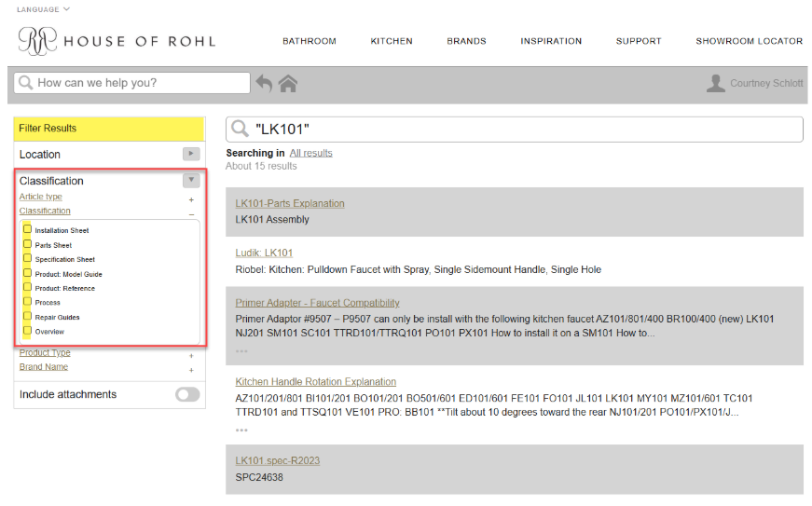Click the back arrow icon

point(265,84)
